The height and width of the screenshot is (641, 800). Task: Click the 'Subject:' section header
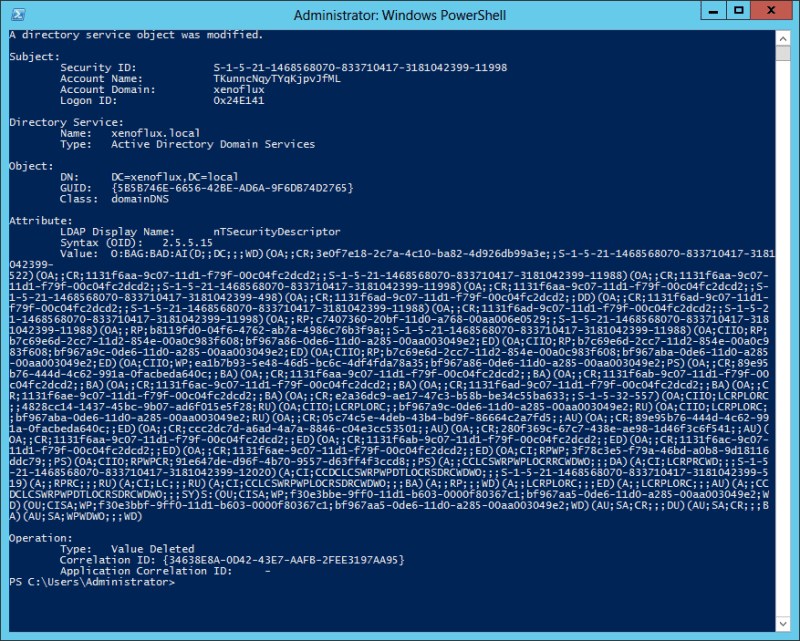[34, 57]
